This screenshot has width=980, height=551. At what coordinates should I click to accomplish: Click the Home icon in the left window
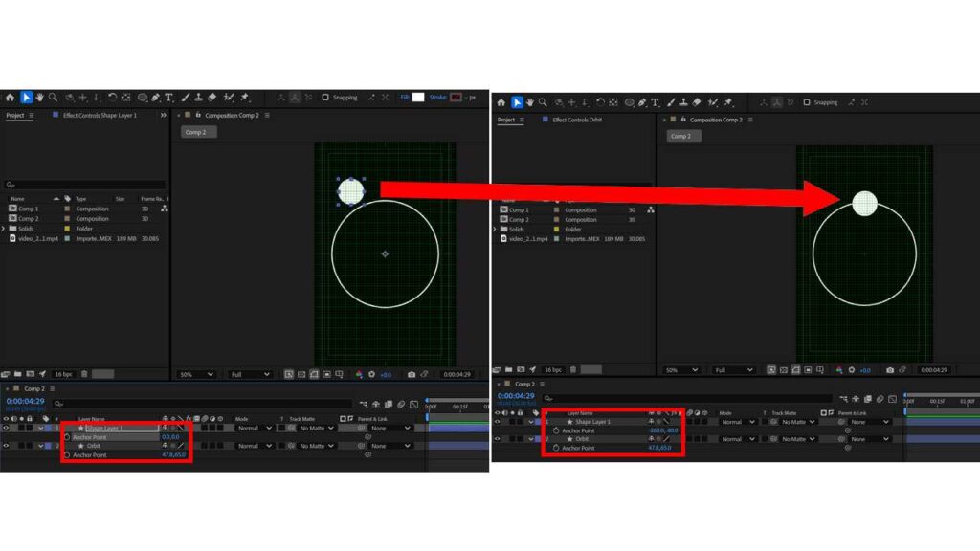pyautogui.click(x=10, y=98)
